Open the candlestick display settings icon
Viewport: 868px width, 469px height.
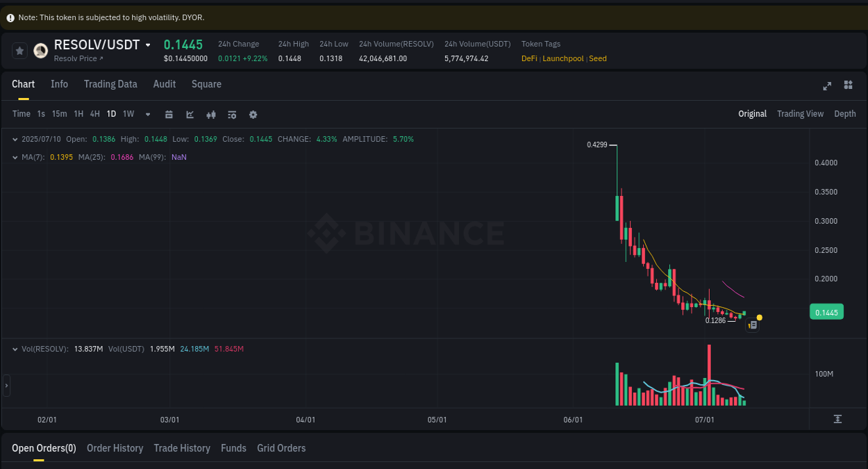[211, 114]
